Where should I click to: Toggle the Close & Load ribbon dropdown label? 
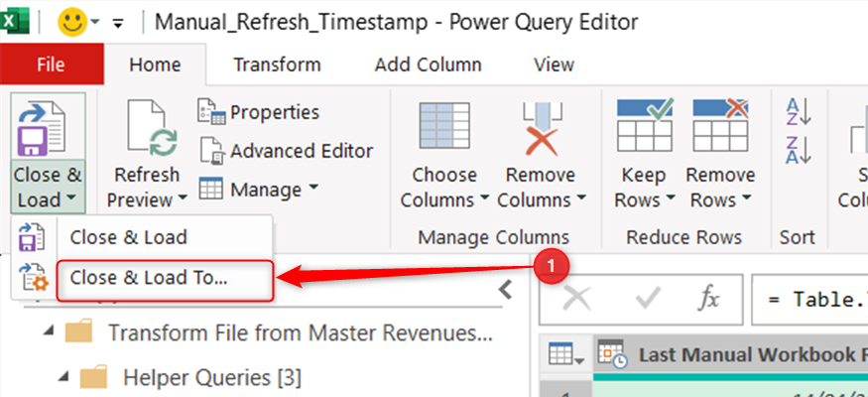pos(48,188)
